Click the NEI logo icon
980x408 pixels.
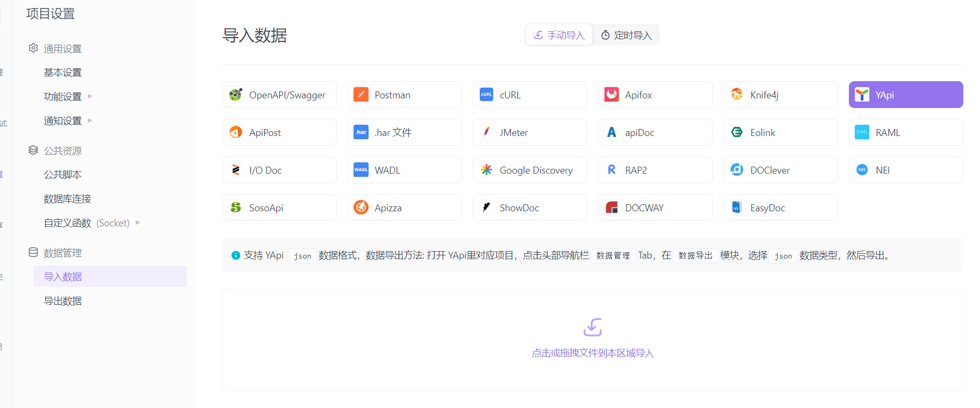862,170
